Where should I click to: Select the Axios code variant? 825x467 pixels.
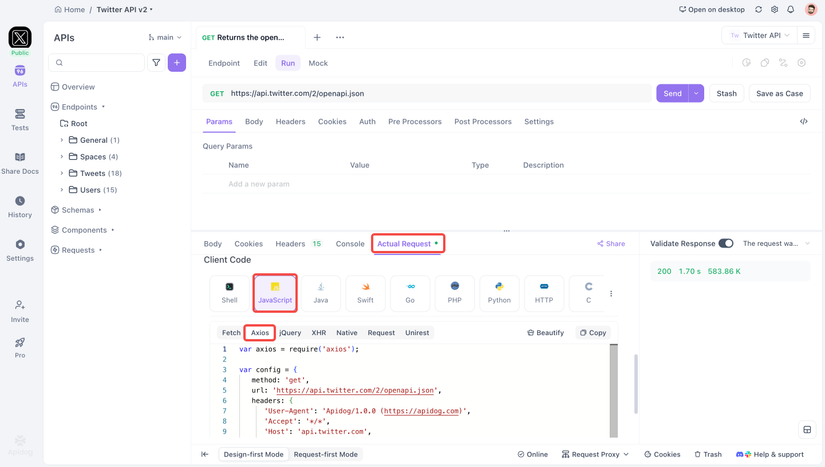(x=260, y=333)
